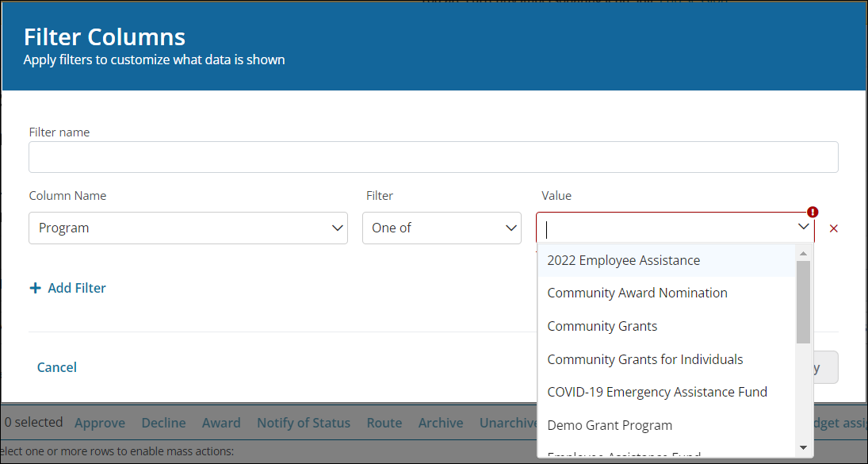Screen dimensions: 868x464
Task: Click the plus icon beside Add Filter
Action: [36, 288]
